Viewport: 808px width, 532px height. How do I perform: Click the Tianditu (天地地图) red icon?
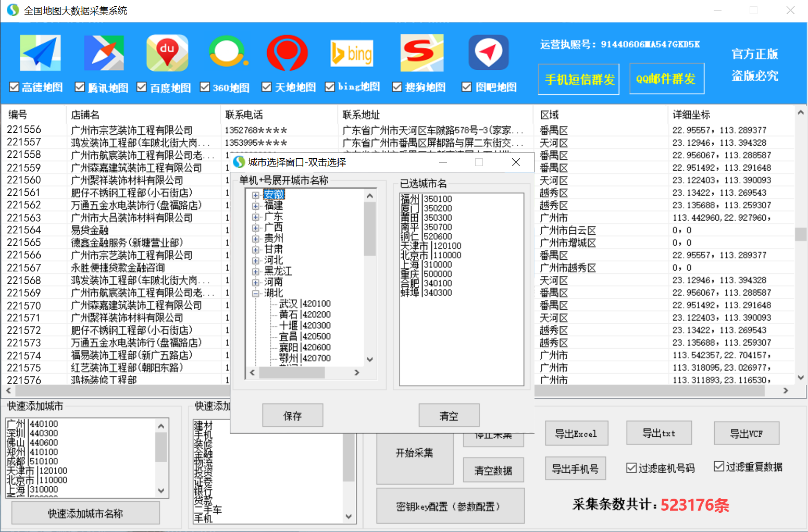[x=287, y=53]
